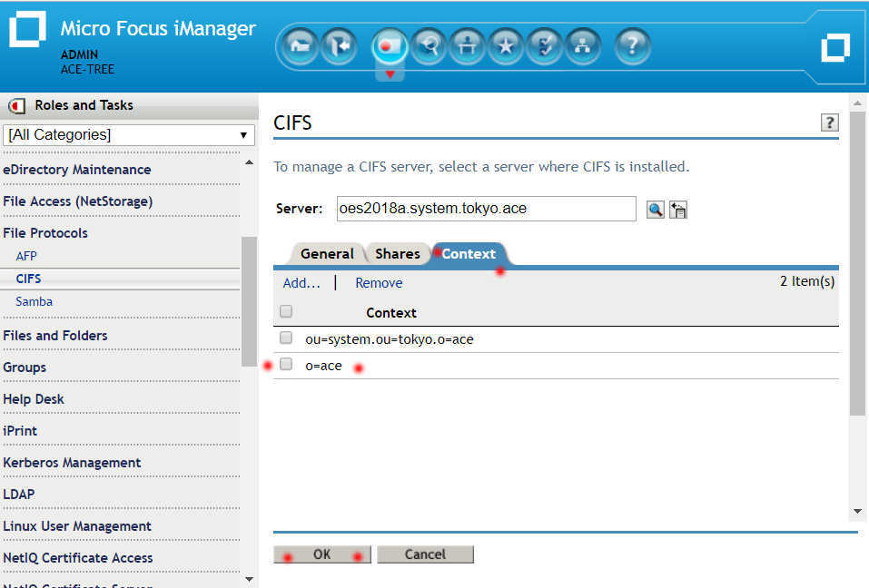Open the server Object Selector magnifier icon

[x=655, y=210]
